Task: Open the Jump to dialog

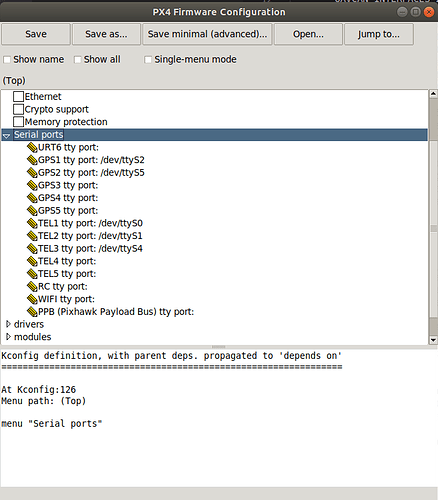Action: [379, 34]
